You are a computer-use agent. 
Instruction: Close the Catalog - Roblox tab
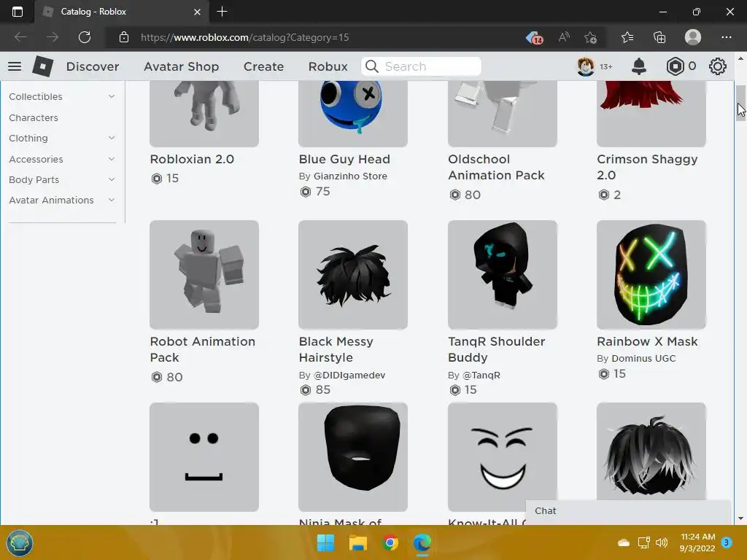(x=197, y=12)
